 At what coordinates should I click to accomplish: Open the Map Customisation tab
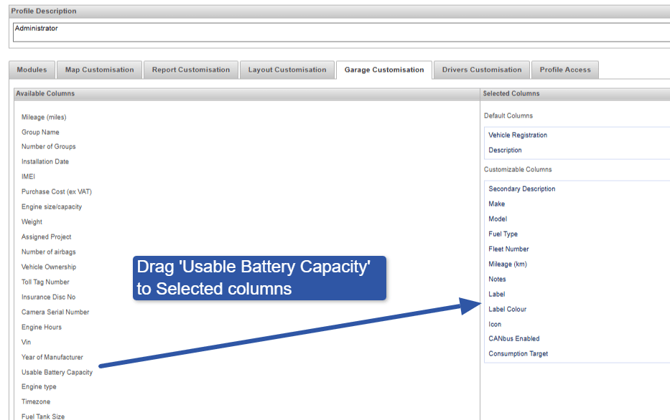coord(99,70)
